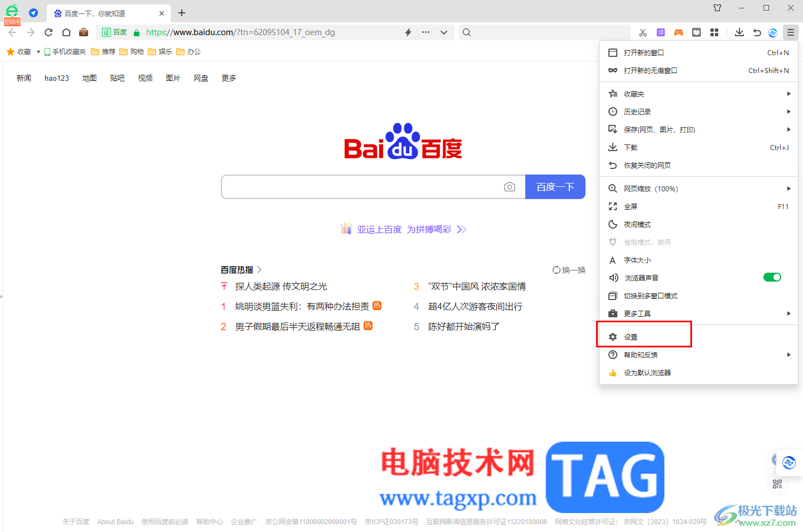This screenshot has width=803, height=532.
Task: Open the translate extension icon
Action: [661, 32]
